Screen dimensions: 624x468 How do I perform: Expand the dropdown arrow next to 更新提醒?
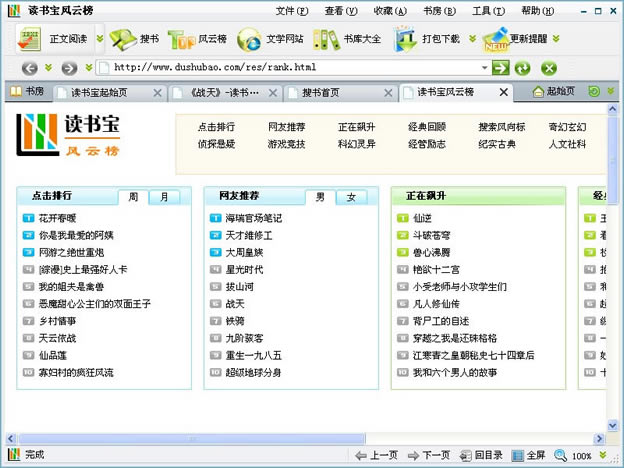pos(556,39)
